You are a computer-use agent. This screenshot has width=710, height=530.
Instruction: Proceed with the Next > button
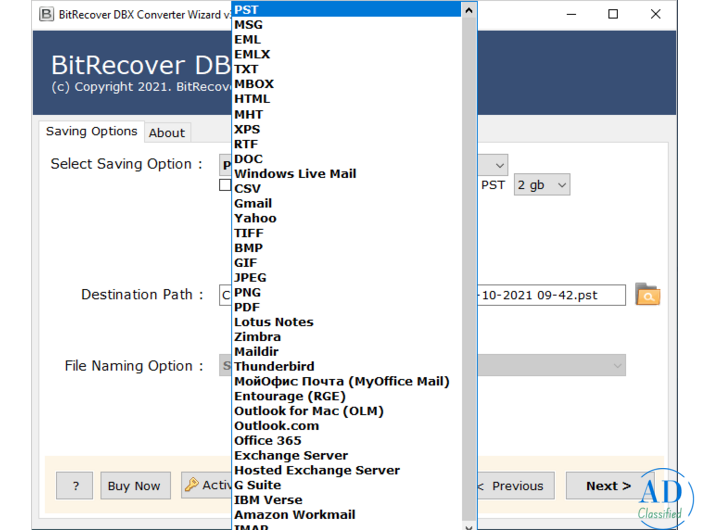608,486
